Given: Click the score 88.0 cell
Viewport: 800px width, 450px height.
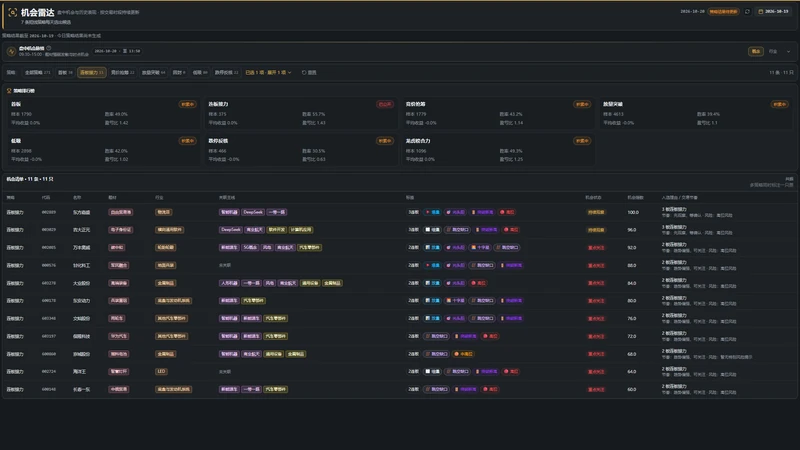Looking at the screenshot, I should (632, 265).
